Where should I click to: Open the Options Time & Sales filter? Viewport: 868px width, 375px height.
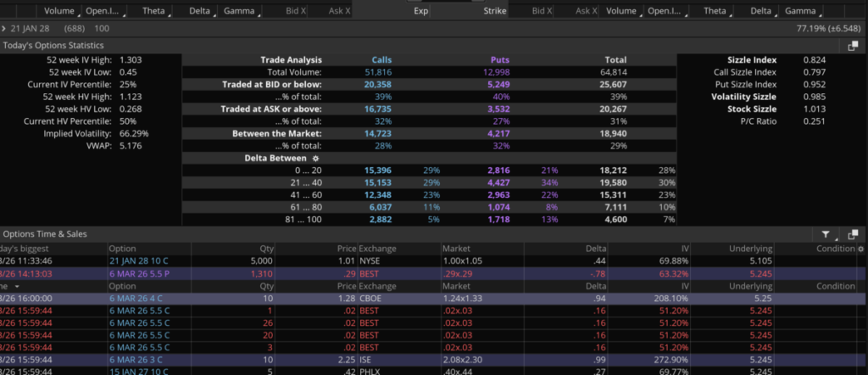tap(828, 233)
